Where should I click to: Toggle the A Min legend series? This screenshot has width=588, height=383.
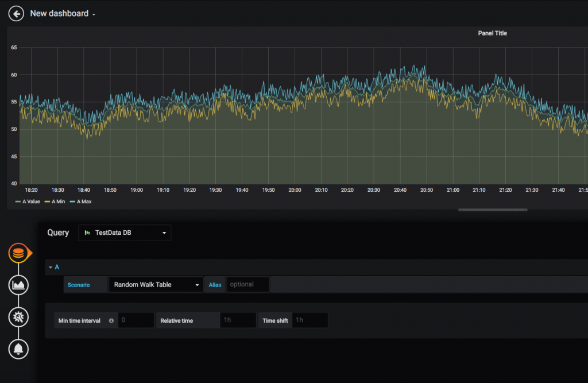pos(55,202)
